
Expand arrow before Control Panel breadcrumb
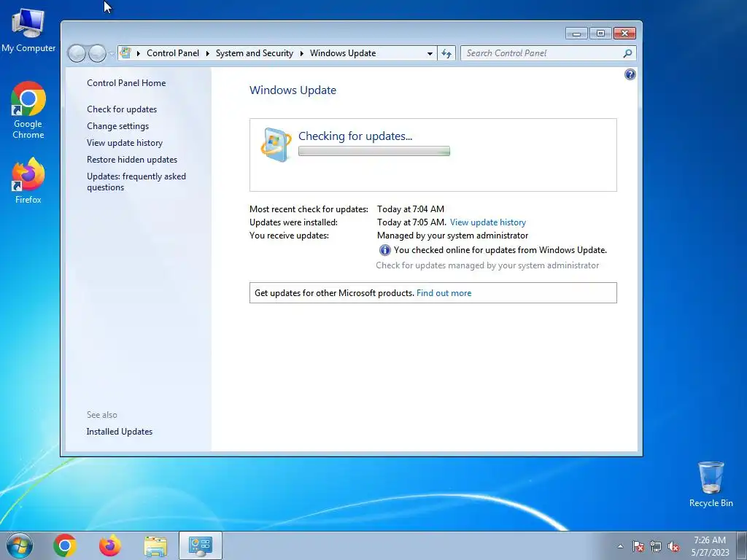(x=138, y=53)
